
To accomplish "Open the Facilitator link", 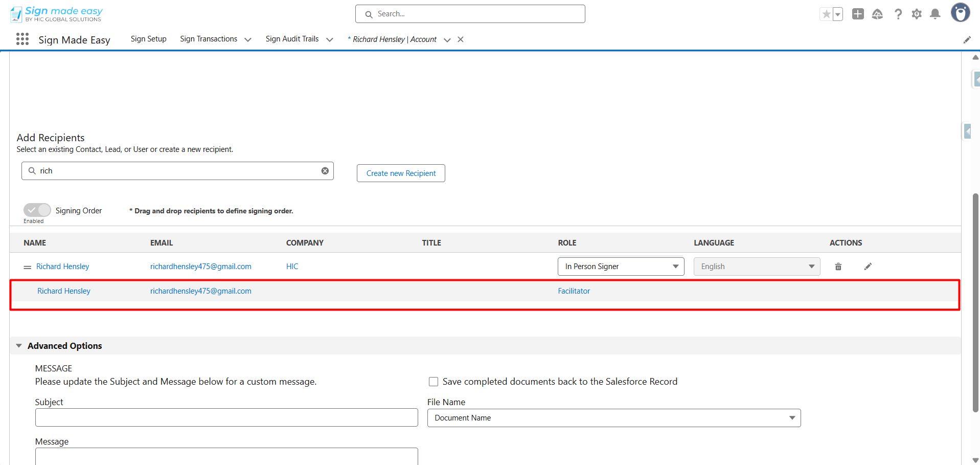I will coord(574,291).
